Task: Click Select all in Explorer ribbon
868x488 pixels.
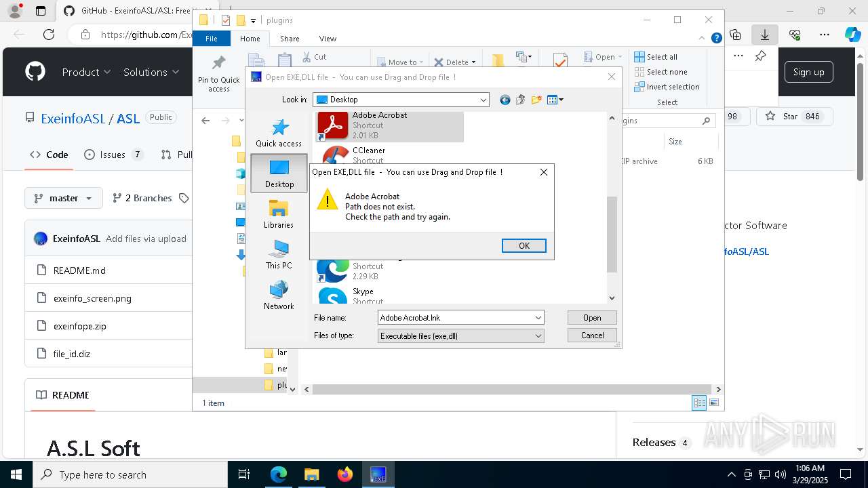Action: click(656, 57)
